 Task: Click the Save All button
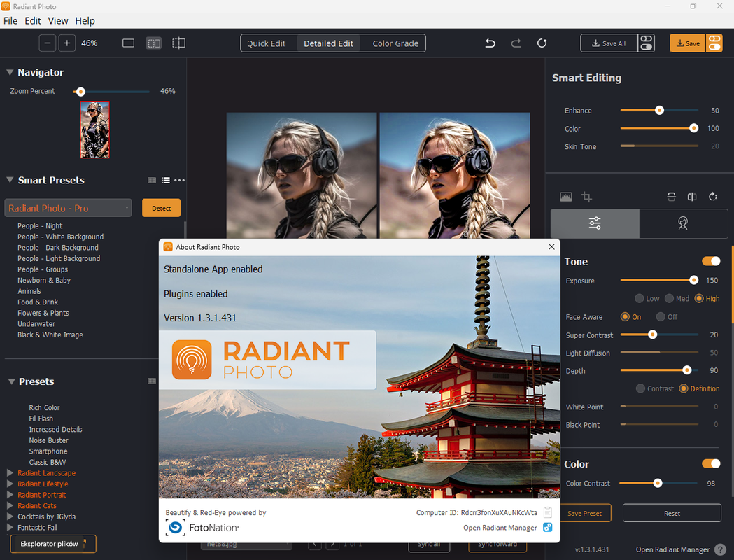pyautogui.click(x=609, y=43)
